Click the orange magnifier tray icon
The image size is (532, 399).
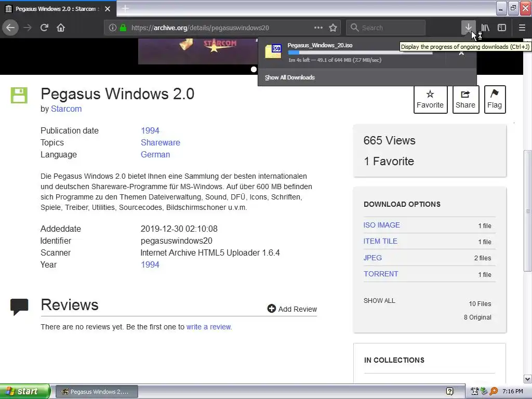pos(494,392)
